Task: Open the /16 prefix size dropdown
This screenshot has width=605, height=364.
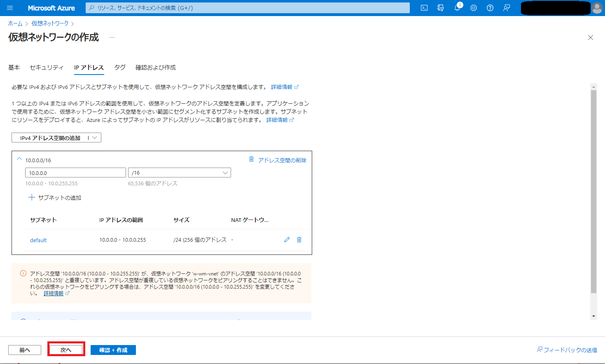Action: tap(180, 173)
